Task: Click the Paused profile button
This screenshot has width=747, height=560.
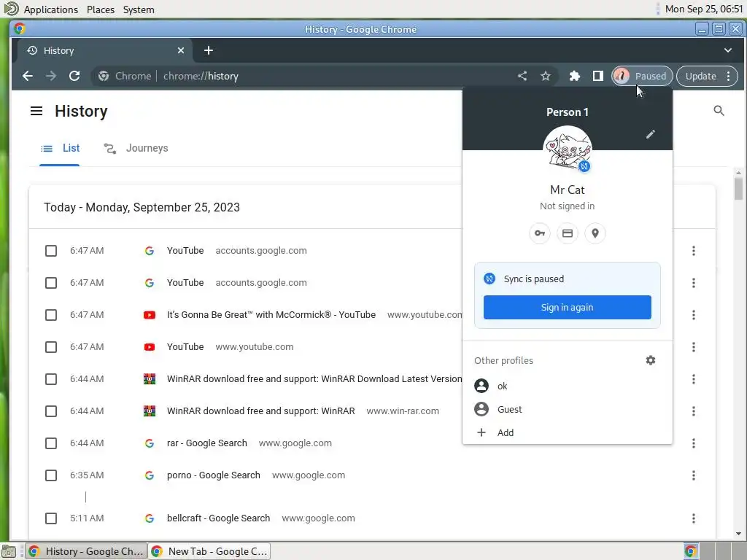Action: (642, 76)
